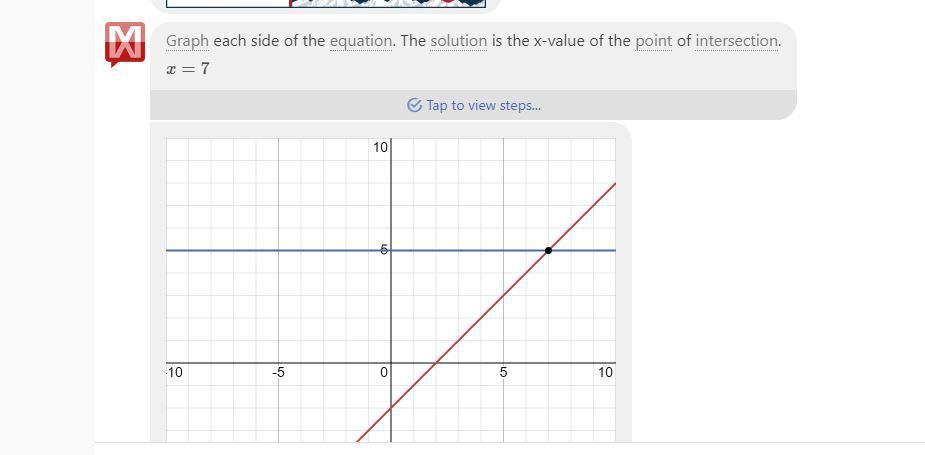The height and width of the screenshot is (455, 925).
Task: Open the solution glossary term link
Action: (x=458, y=41)
